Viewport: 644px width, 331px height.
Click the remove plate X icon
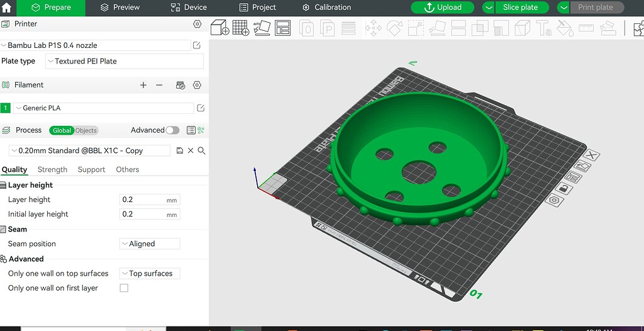(591, 155)
